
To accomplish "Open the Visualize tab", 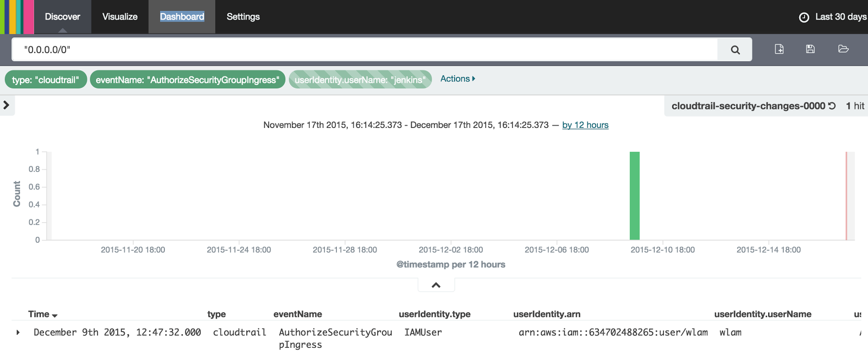I will (x=120, y=17).
